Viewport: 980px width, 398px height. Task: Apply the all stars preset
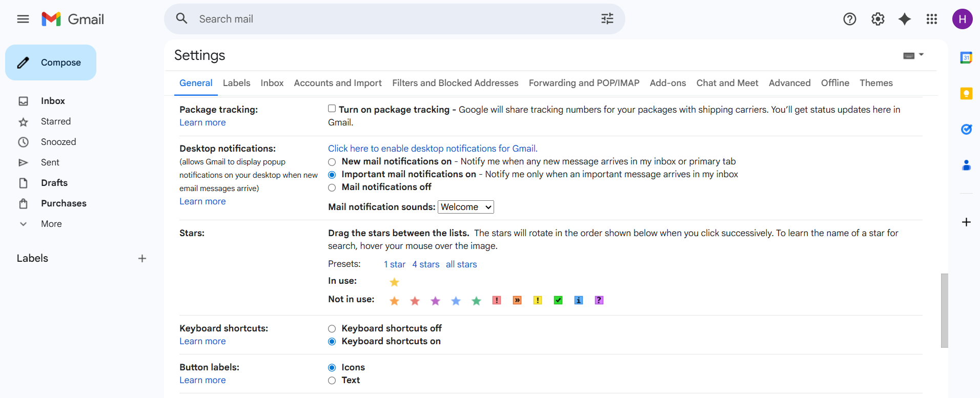pyautogui.click(x=461, y=264)
